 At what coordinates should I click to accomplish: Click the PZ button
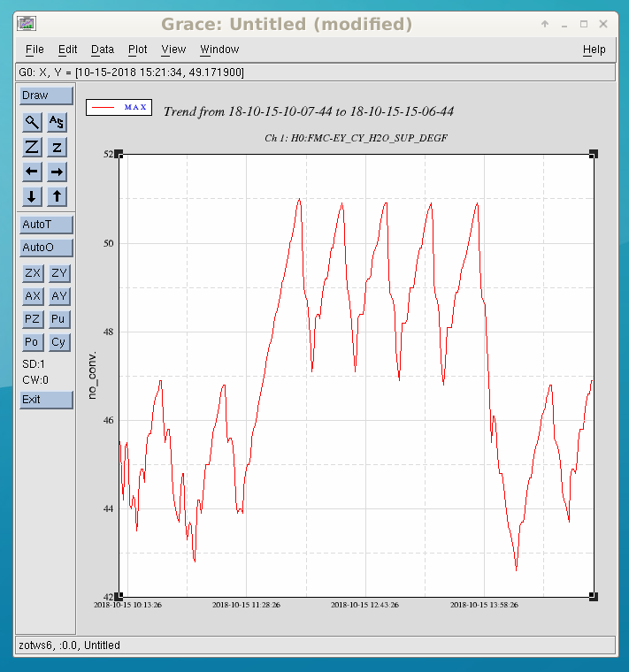click(x=33, y=319)
